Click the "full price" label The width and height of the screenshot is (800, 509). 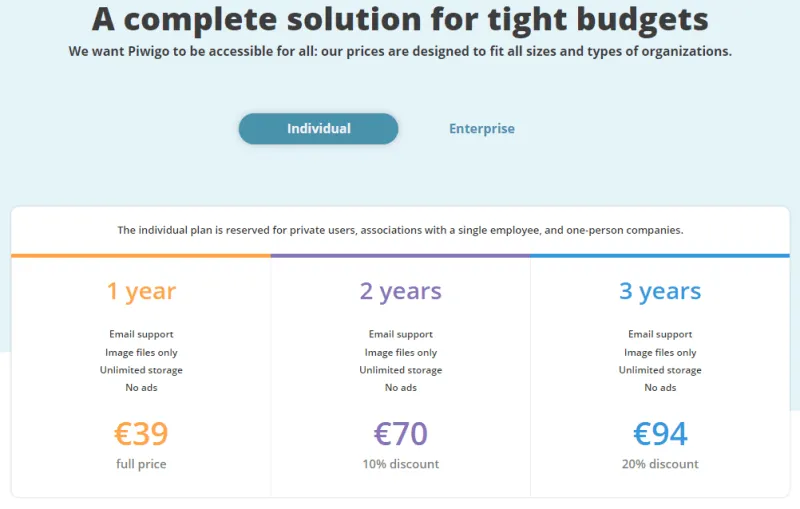(141, 464)
